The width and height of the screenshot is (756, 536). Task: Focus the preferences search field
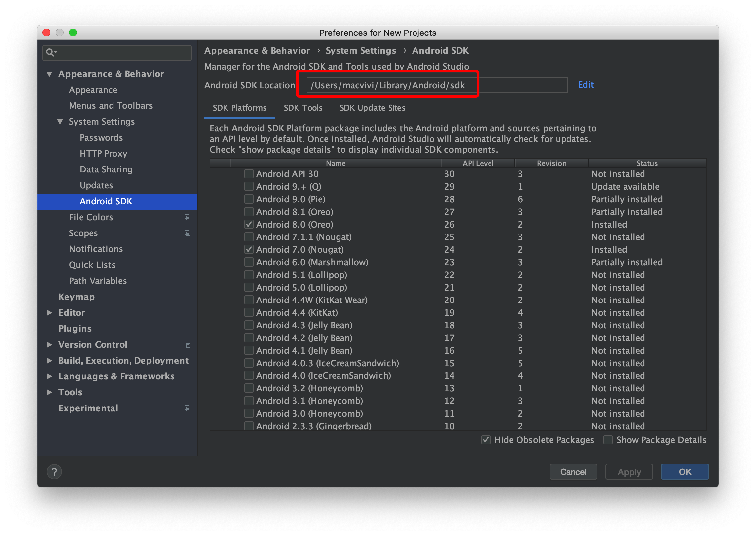coord(117,53)
